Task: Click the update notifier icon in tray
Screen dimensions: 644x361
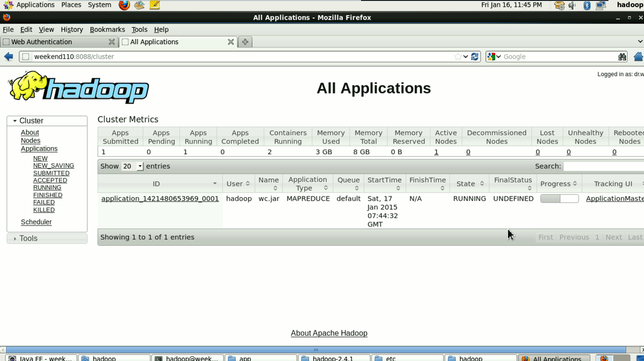Action: (x=560, y=5)
